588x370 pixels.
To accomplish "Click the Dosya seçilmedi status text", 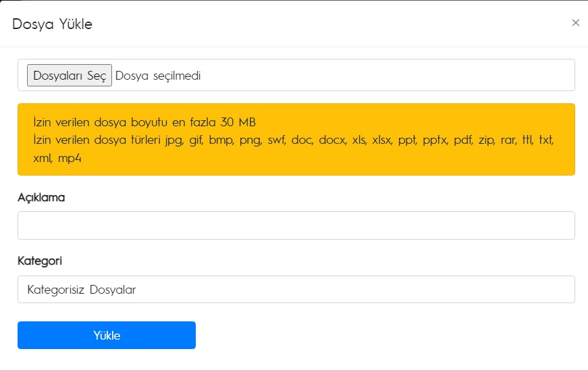I will tap(158, 76).
